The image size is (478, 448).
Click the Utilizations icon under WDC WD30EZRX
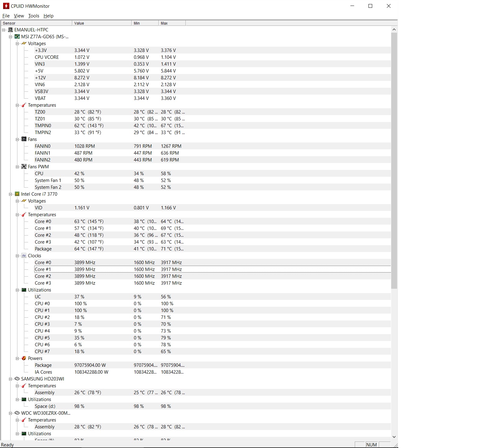(24, 434)
